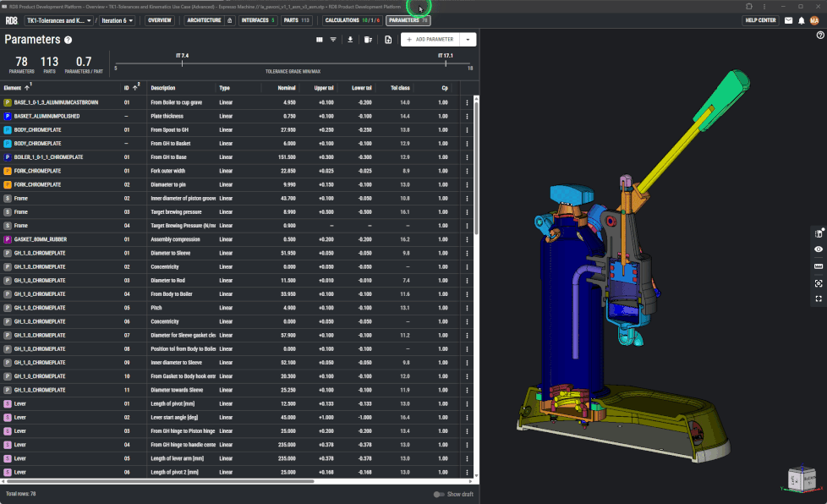
Task: Switch to the Calculations tab
Action: point(353,20)
